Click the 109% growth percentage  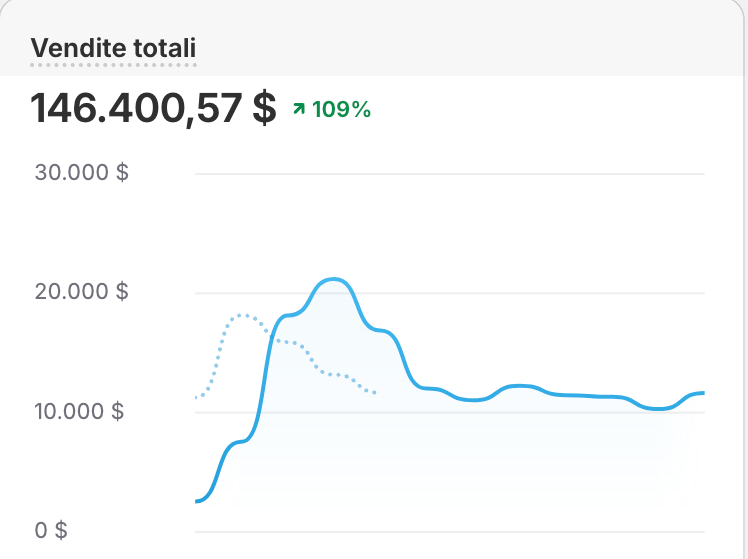(x=342, y=110)
